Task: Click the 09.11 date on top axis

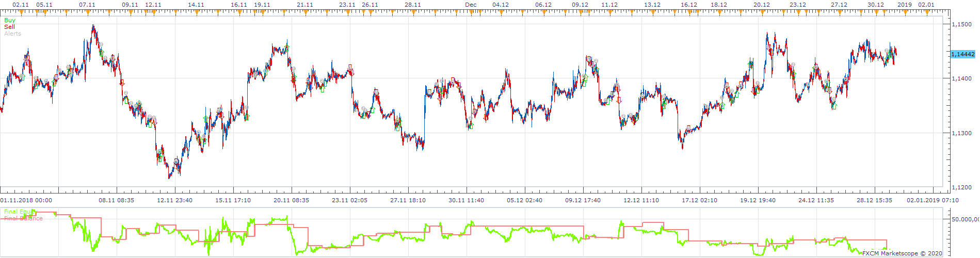Action: (x=130, y=5)
